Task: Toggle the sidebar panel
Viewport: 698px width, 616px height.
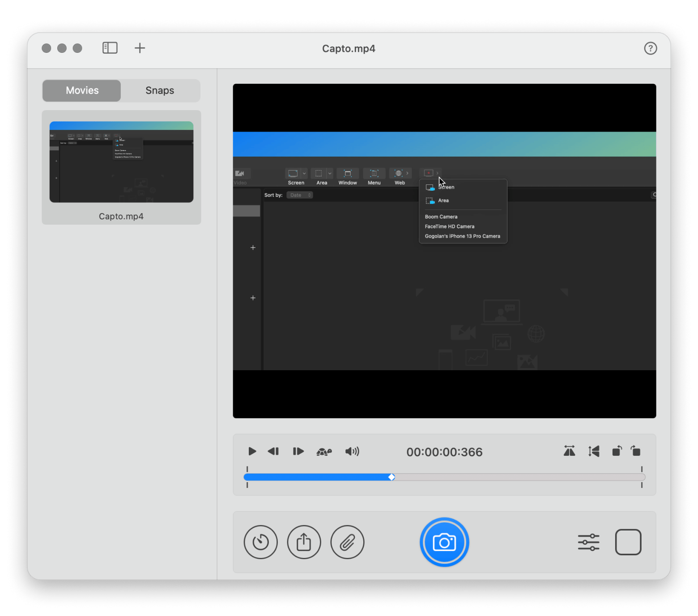Action: (x=110, y=48)
